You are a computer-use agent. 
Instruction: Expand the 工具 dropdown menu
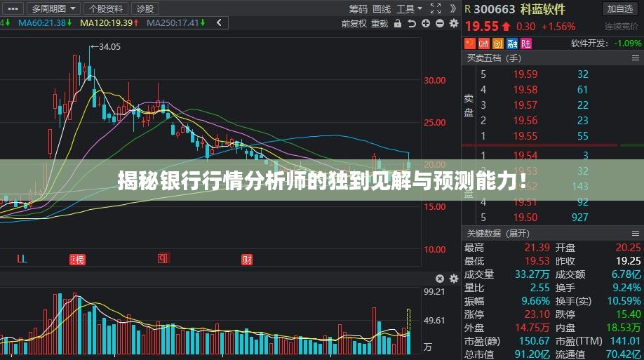(409, 8)
